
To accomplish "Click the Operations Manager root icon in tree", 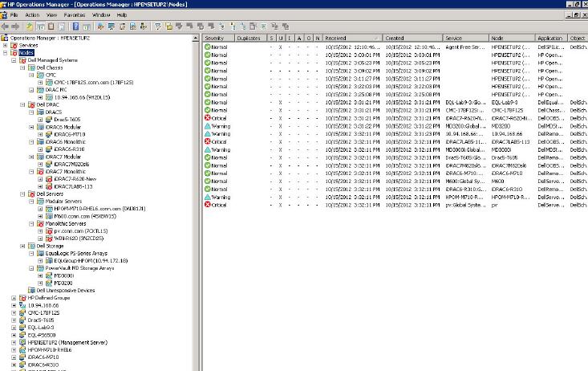I will [5, 38].
